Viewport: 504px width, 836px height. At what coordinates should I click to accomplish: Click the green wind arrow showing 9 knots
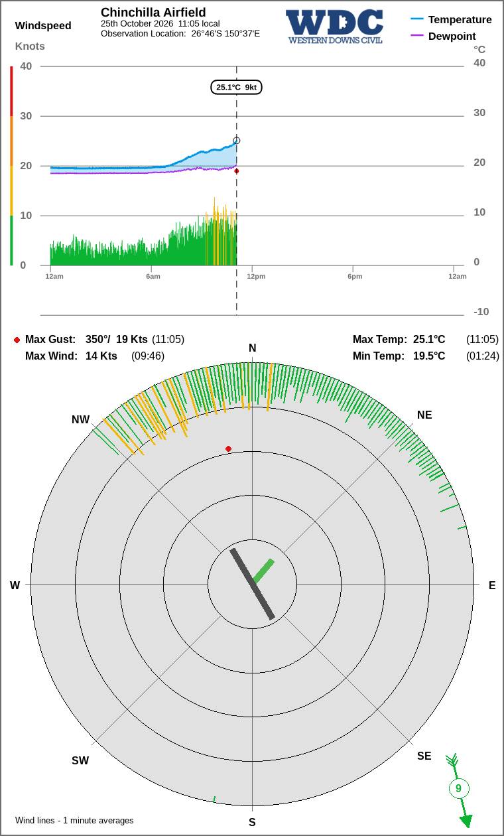(459, 790)
